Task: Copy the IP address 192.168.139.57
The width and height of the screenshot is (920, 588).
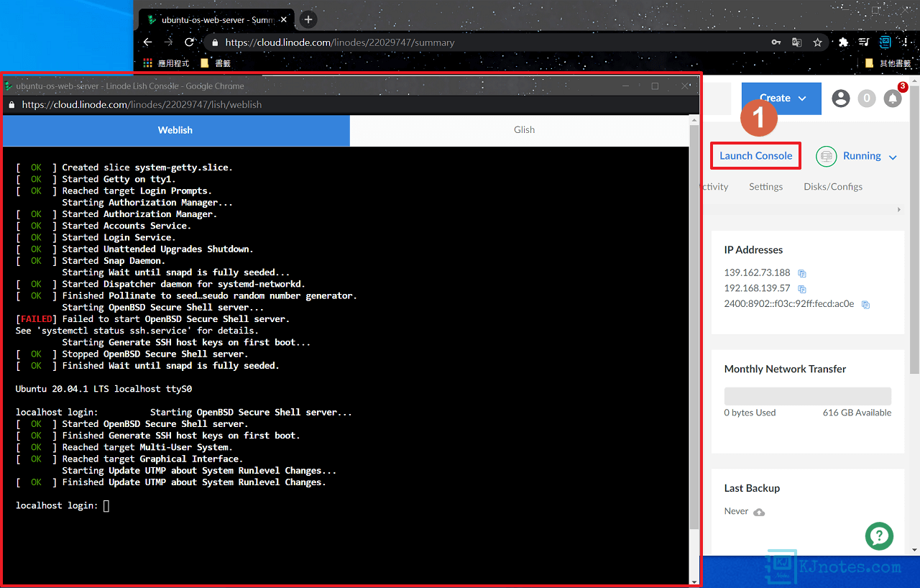Action: [x=802, y=289]
